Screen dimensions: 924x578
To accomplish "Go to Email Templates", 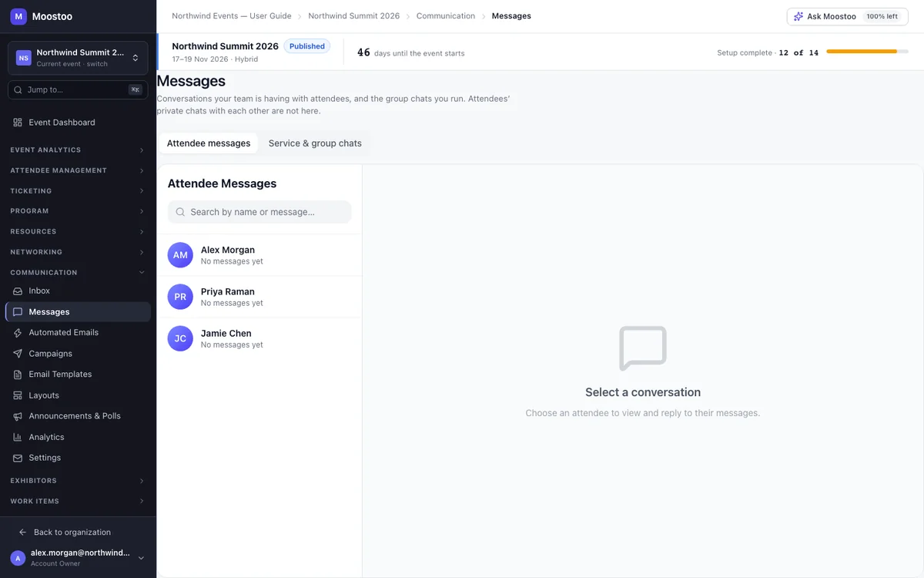I will (78, 375).
